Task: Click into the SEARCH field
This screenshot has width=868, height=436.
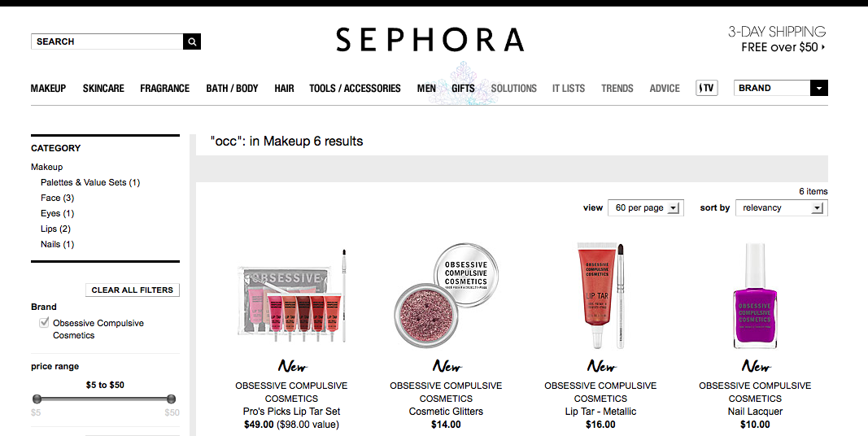Action: 107,41
